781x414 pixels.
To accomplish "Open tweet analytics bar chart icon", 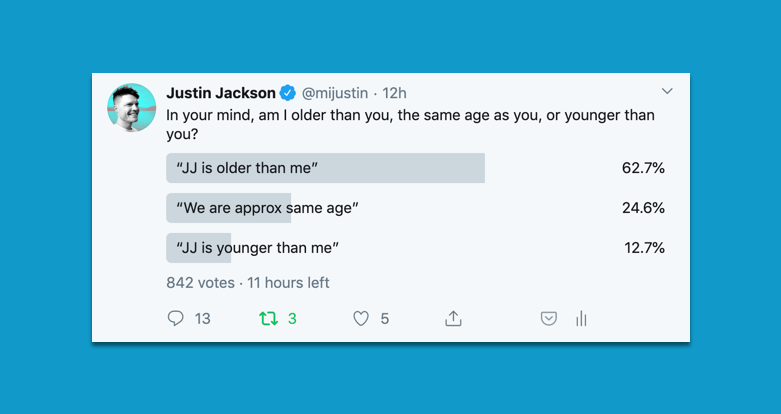I will (580, 319).
